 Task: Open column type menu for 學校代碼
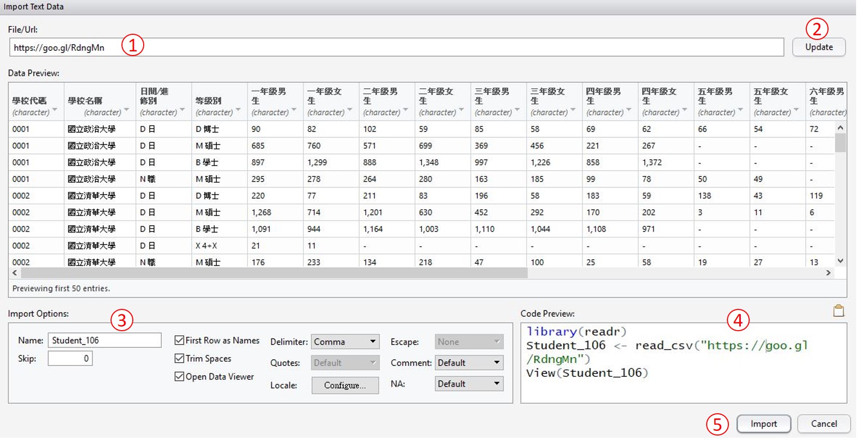tap(54, 110)
